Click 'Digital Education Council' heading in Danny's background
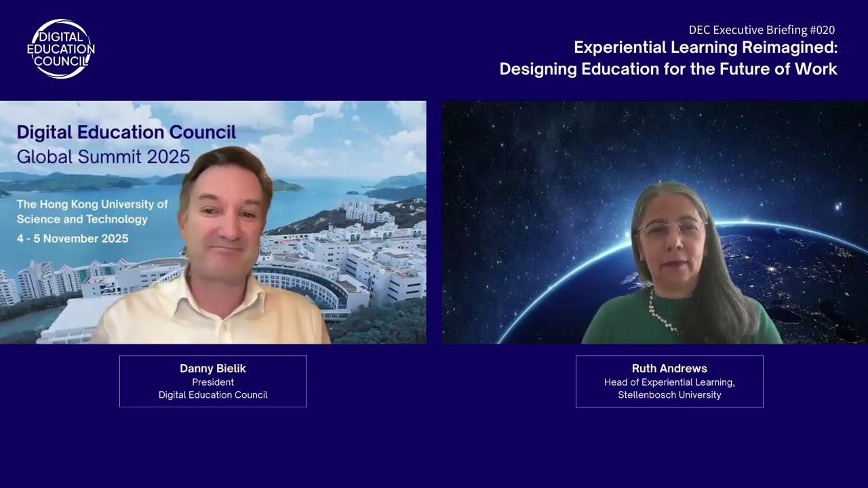 tap(126, 131)
